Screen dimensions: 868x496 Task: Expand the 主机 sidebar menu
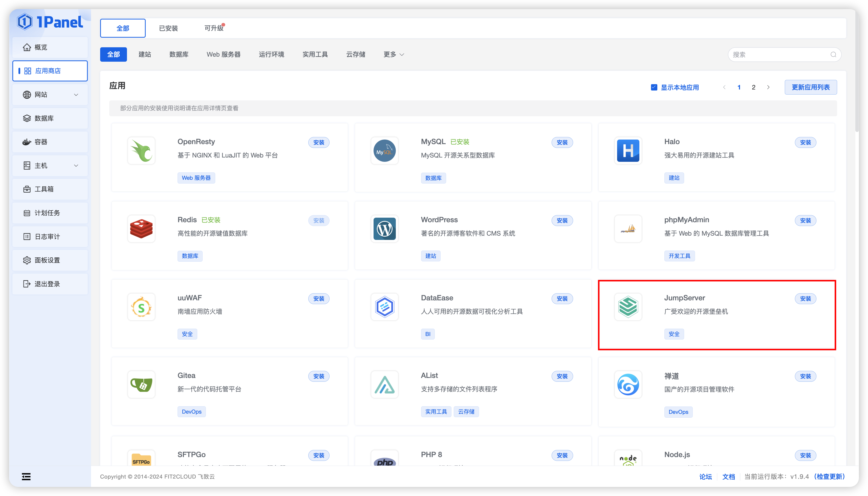[x=50, y=166]
